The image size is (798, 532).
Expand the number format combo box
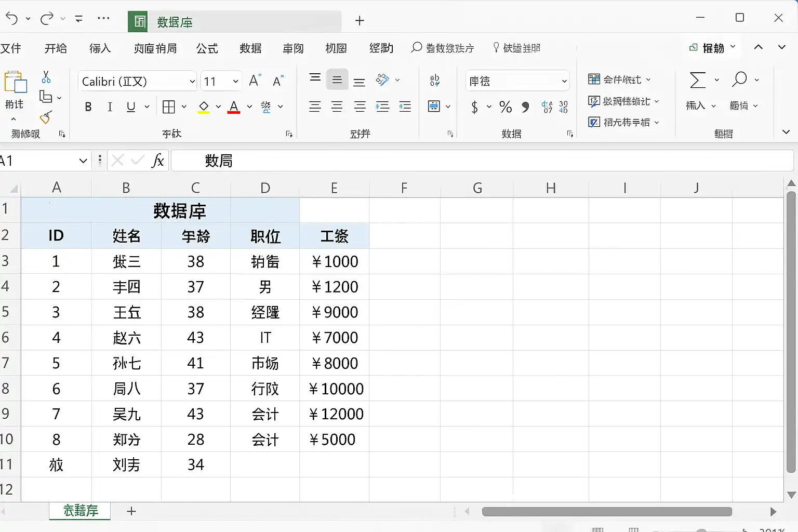(564, 81)
